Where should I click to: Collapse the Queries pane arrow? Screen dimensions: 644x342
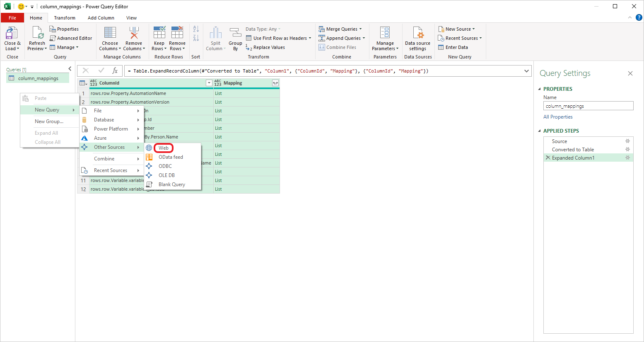70,69
